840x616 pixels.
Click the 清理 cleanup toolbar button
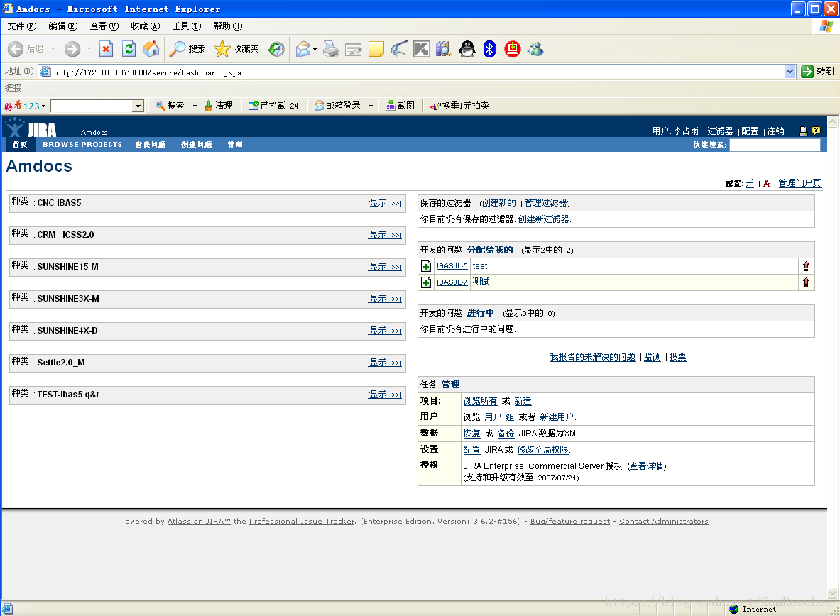[219, 106]
